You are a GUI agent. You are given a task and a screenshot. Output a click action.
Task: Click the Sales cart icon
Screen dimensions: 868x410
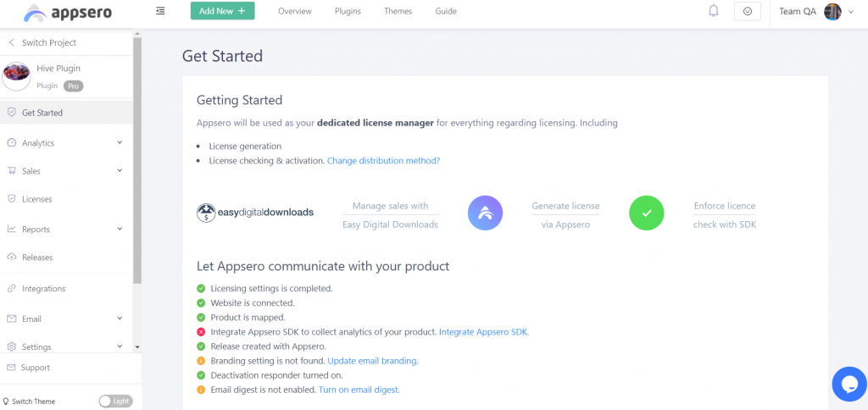[x=12, y=171]
